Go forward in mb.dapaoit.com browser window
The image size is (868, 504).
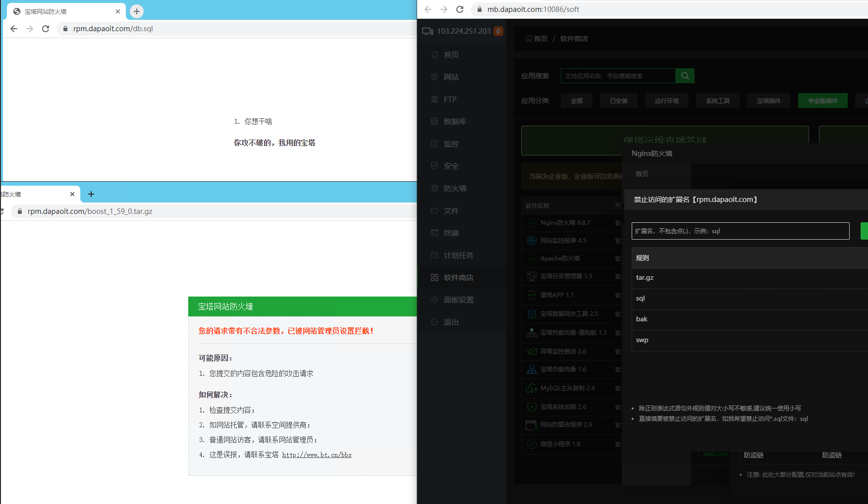(444, 9)
